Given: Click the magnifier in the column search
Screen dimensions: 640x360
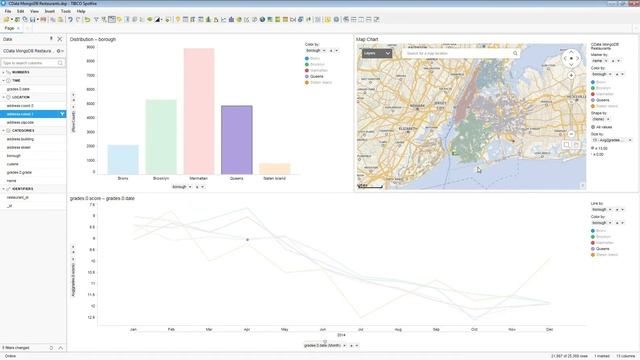Looking at the screenshot, I should click(x=60, y=63).
